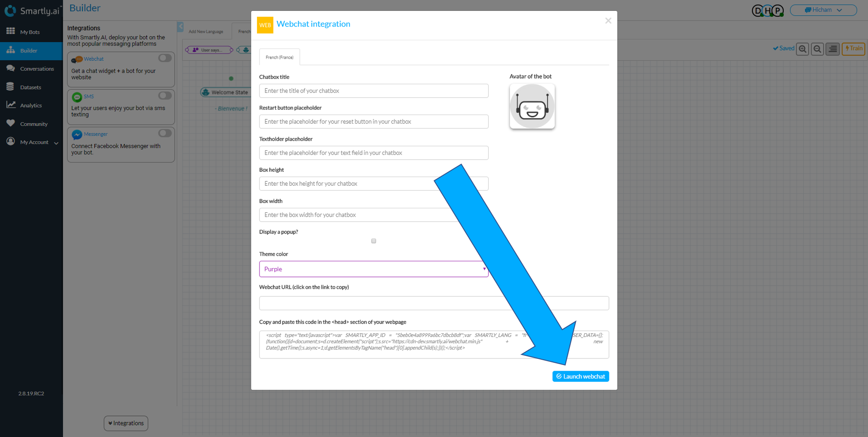Click the Textholder placeholder field
Image resolution: width=868 pixels, height=437 pixels.
374,153
